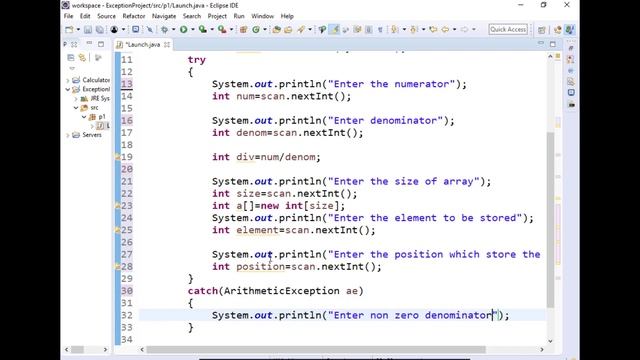Image resolution: width=640 pixels, height=360 pixels.
Task: Click the Open Task folder icon
Action: 288,29
